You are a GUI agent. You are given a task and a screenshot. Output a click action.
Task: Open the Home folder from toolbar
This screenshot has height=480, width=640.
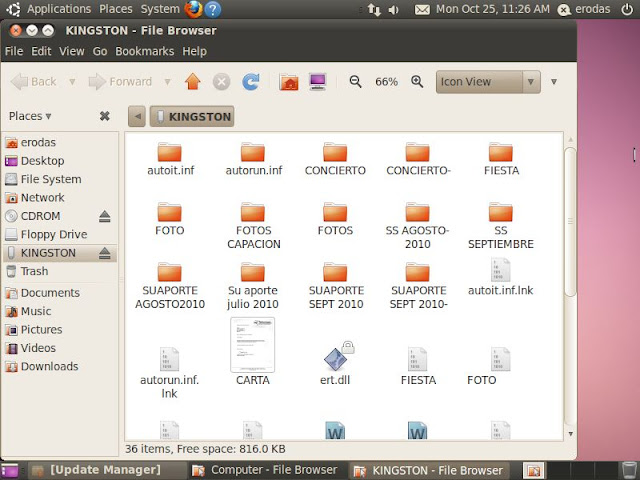click(289, 82)
